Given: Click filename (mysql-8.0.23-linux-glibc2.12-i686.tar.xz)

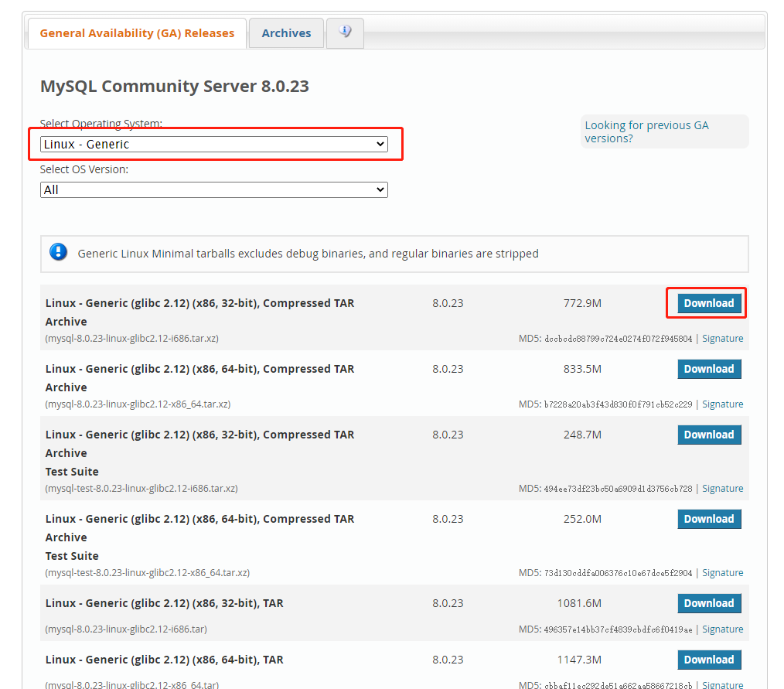Looking at the screenshot, I should pos(132,339).
